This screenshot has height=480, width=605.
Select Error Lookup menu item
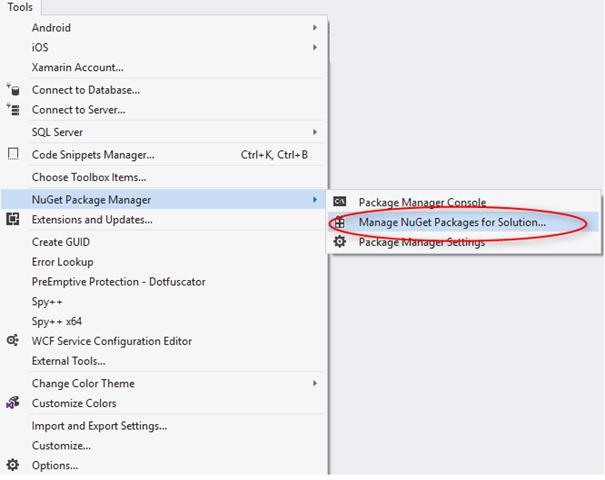164,262
